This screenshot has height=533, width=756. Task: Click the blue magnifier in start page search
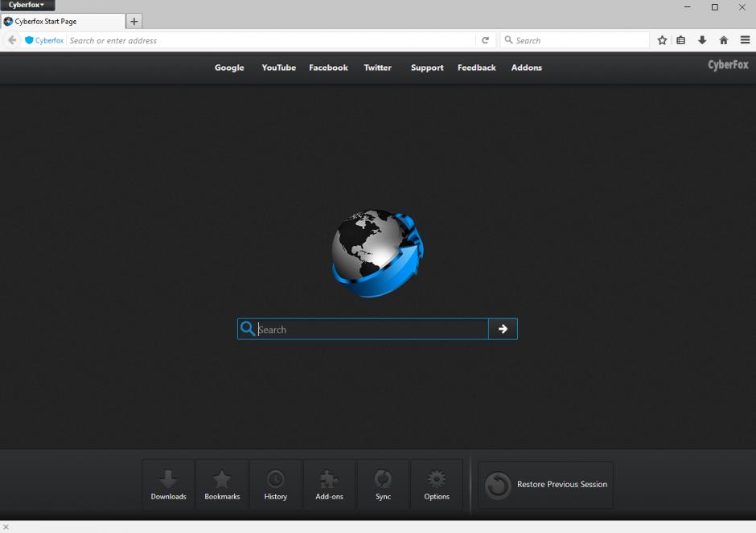[x=248, y=329]
